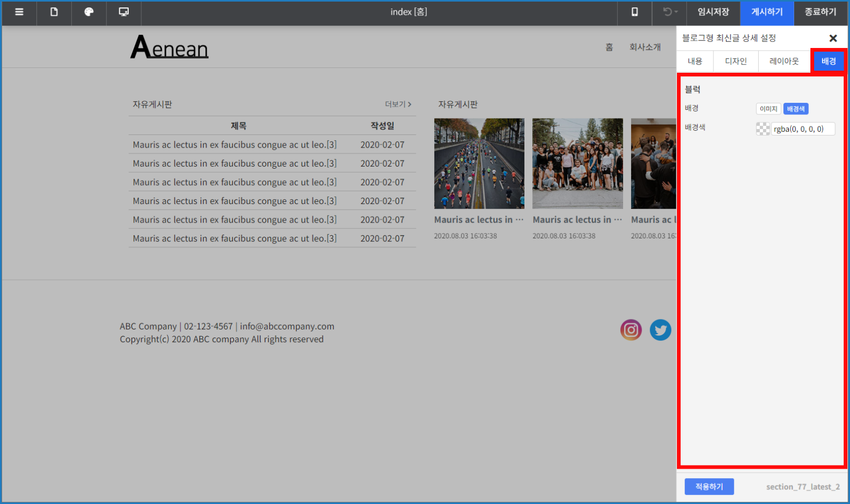Switch to mobile device preview icon
This screenshot has width=850, height=504.
[634, 12]
